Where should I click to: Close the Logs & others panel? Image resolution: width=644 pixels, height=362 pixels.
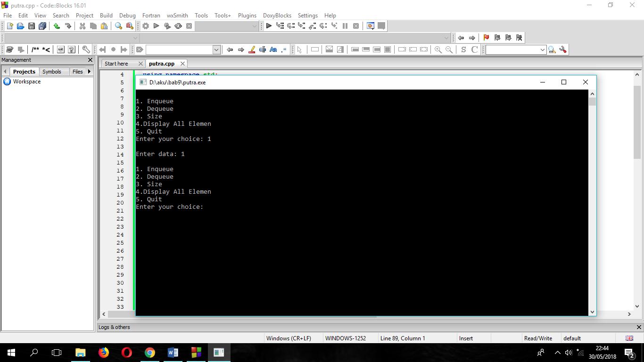click(639, 327)
